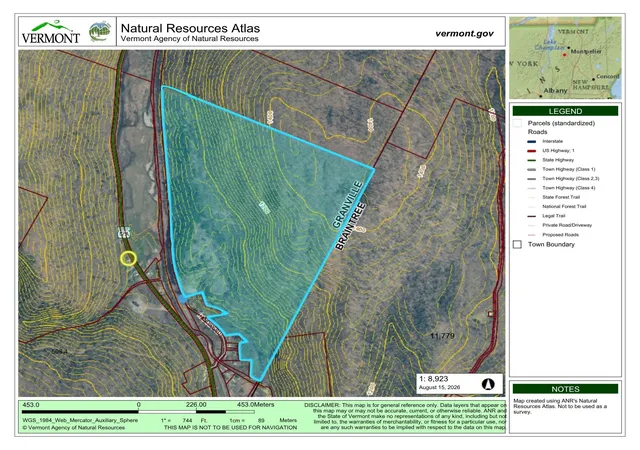Click the Parcels (standardized) legend box
This screenshot has height=450, width=640.
tap(517, 123)
